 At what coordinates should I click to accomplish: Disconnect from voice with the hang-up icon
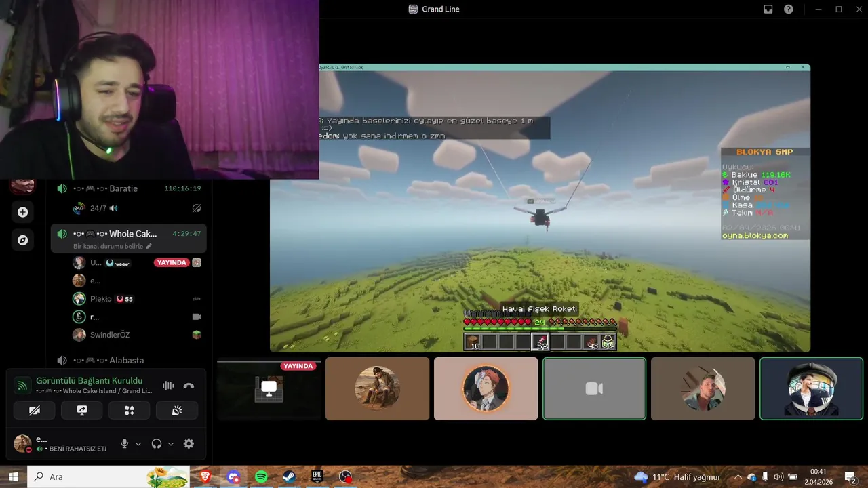pos(189,386)
